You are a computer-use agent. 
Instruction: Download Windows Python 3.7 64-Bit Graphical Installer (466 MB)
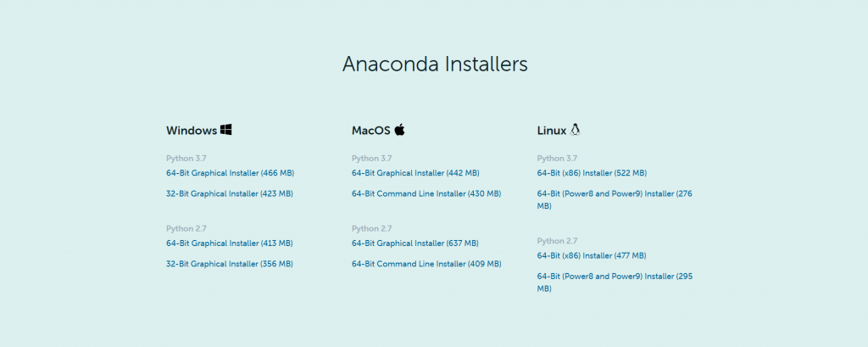[231, 173]
